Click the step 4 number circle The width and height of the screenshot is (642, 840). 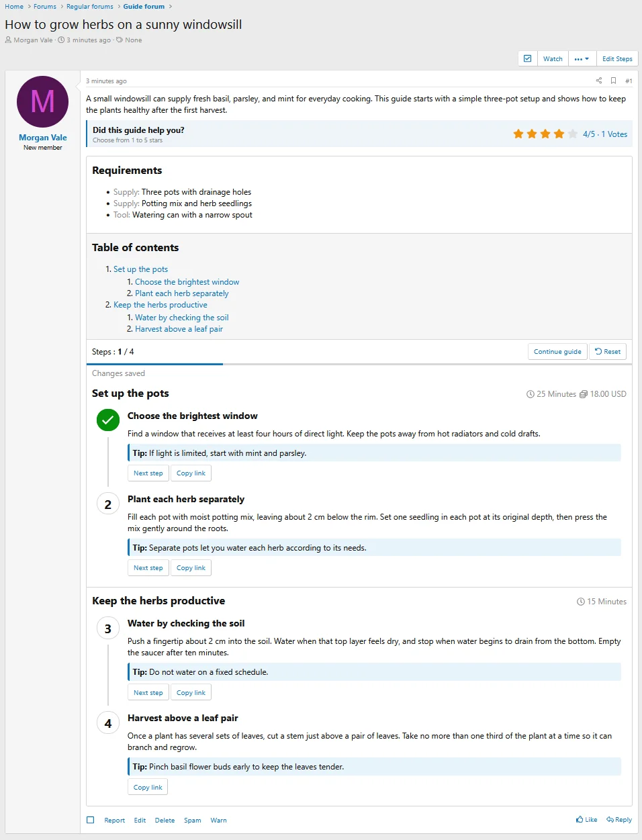107,723
